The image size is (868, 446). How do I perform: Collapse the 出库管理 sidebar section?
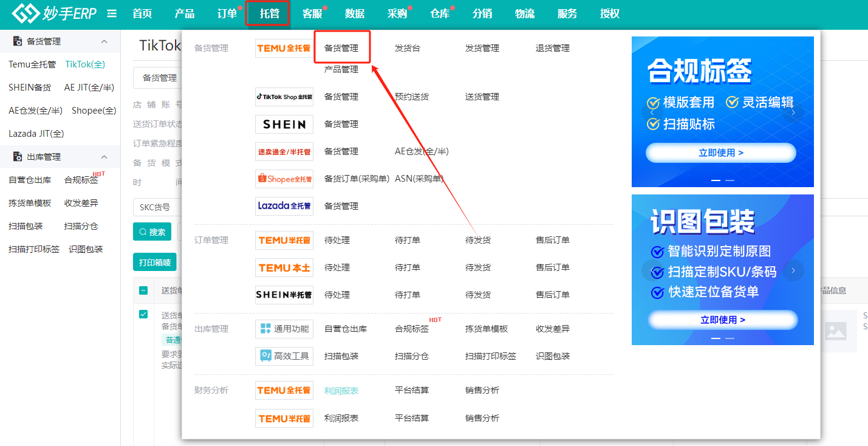(104, 157)
